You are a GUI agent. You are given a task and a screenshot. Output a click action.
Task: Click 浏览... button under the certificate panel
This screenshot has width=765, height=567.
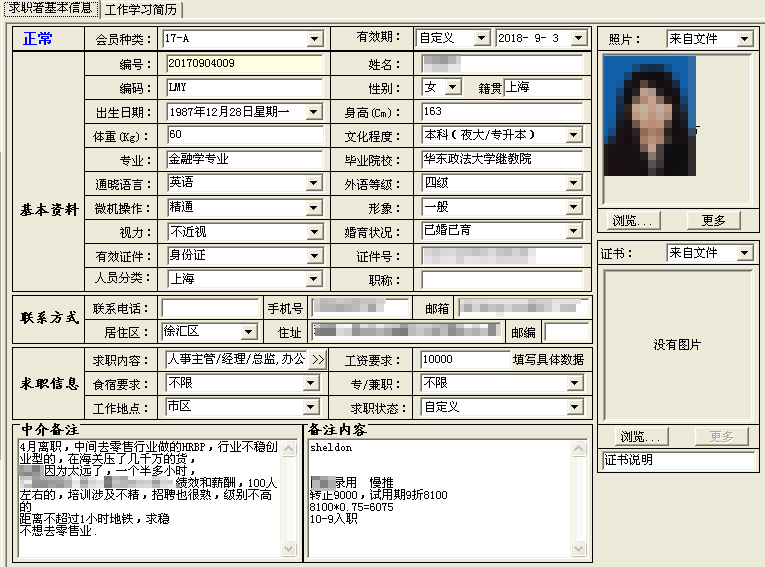(641, 436)
